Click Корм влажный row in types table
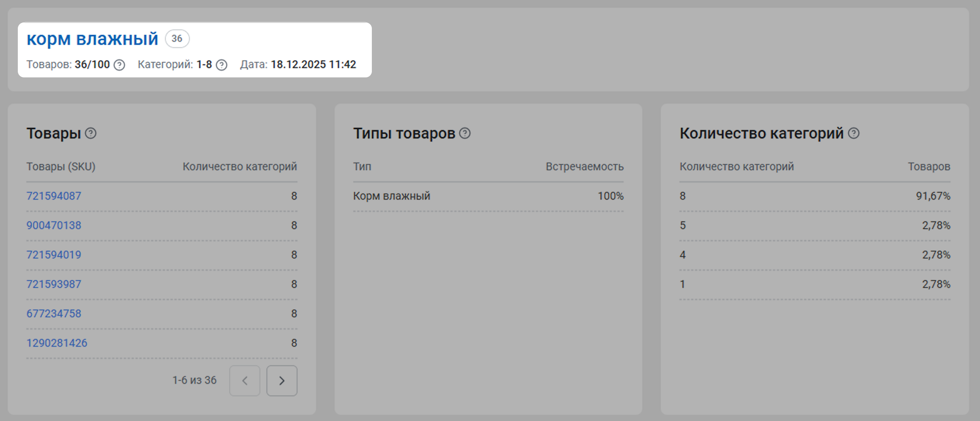Viewport: 980px width, 421px height. coord(392,196)
